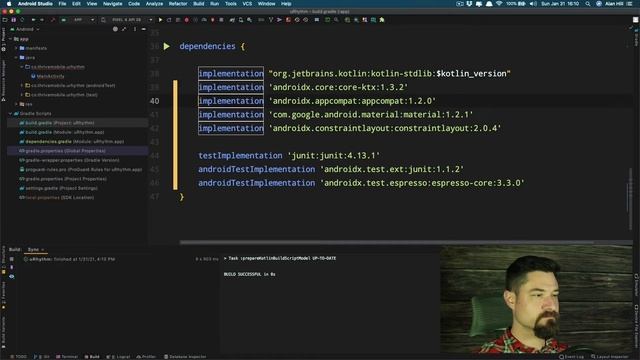Click the pin icon in Build panel
This screenshot has height=360, width=640.
click(x=11, y=267)
